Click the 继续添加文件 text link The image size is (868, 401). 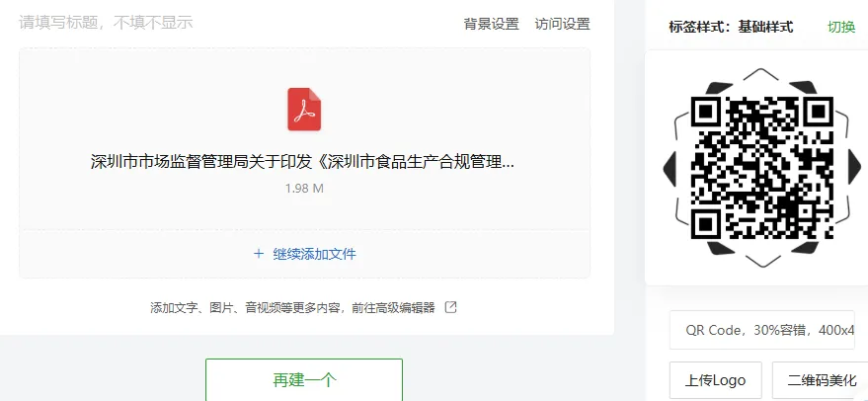314,254
